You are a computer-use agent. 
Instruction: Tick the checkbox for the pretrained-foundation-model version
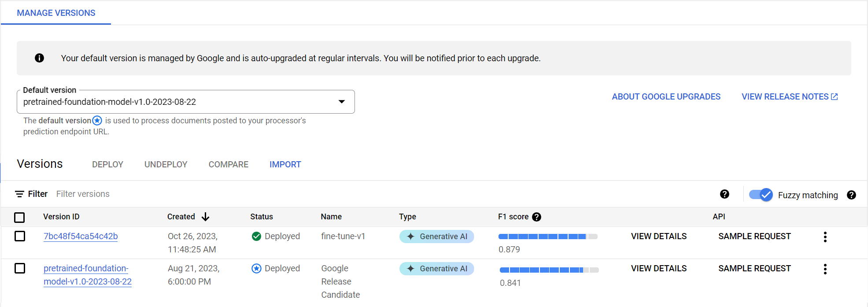[x=20, y=268]
